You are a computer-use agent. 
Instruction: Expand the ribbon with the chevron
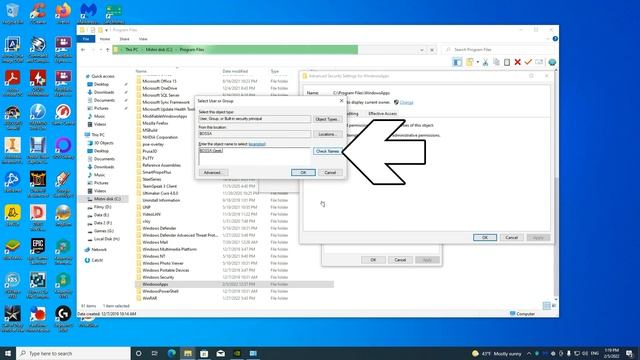[548, 39]
